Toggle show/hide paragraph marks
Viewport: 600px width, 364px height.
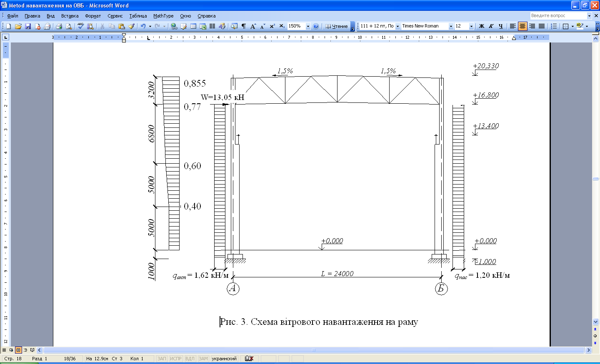(x=244, y=26)
